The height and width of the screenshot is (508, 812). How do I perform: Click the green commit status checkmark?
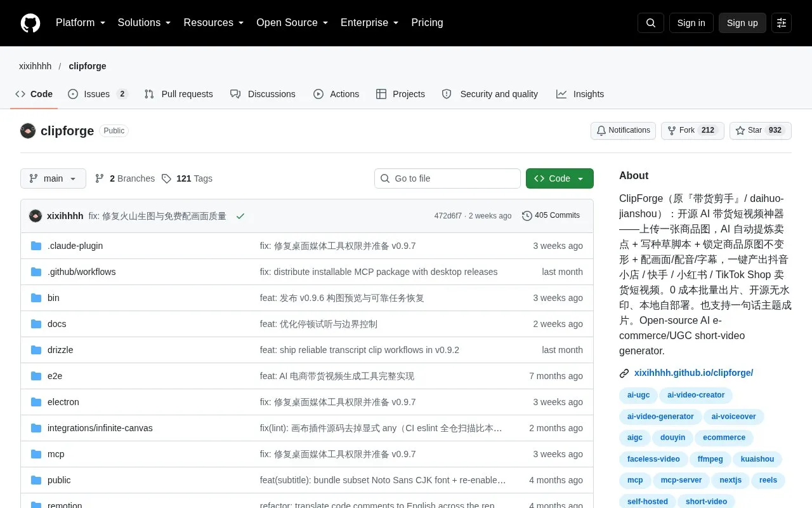pyautogui.click(x=240, y=216)
